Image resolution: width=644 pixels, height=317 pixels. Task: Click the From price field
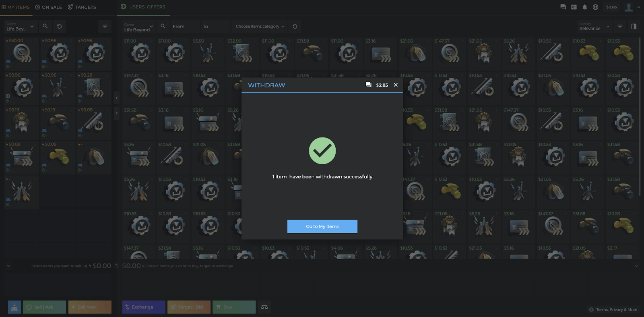point(185,27)
